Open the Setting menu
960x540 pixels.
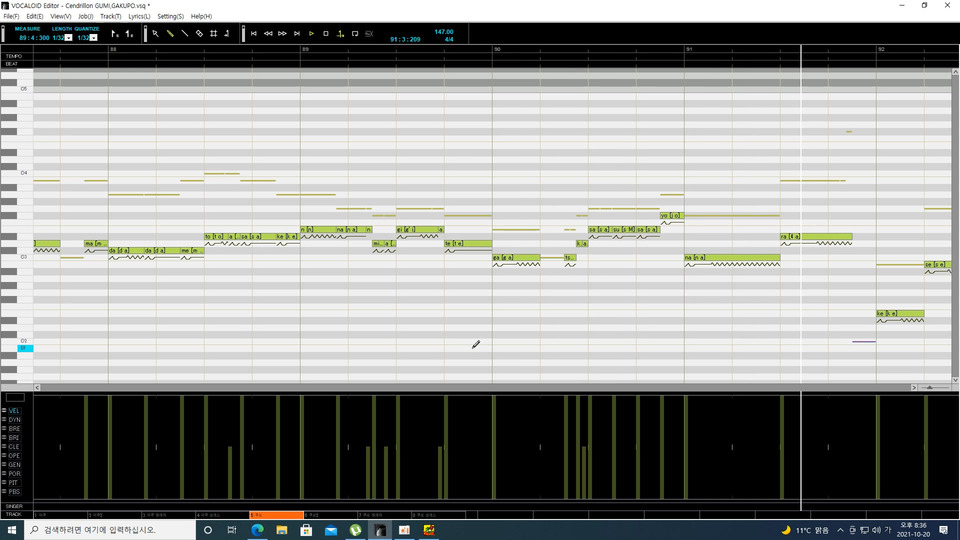(x=170, y=17)
